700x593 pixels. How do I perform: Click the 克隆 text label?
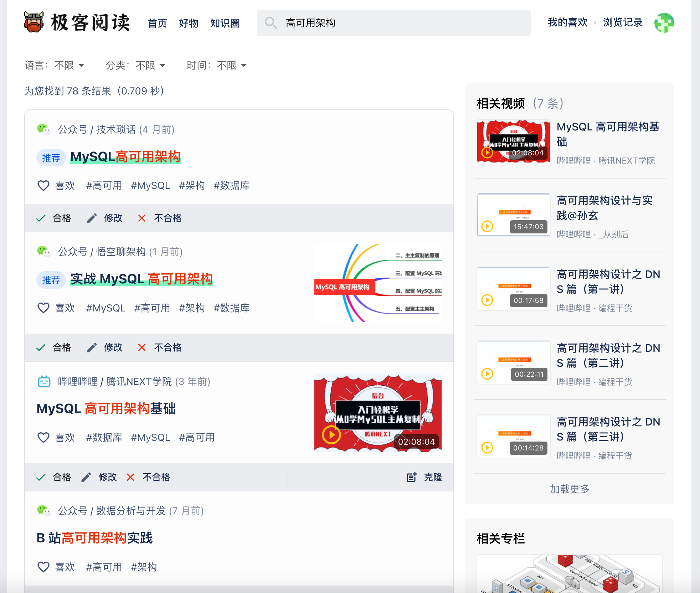click(x=433, y=477)
